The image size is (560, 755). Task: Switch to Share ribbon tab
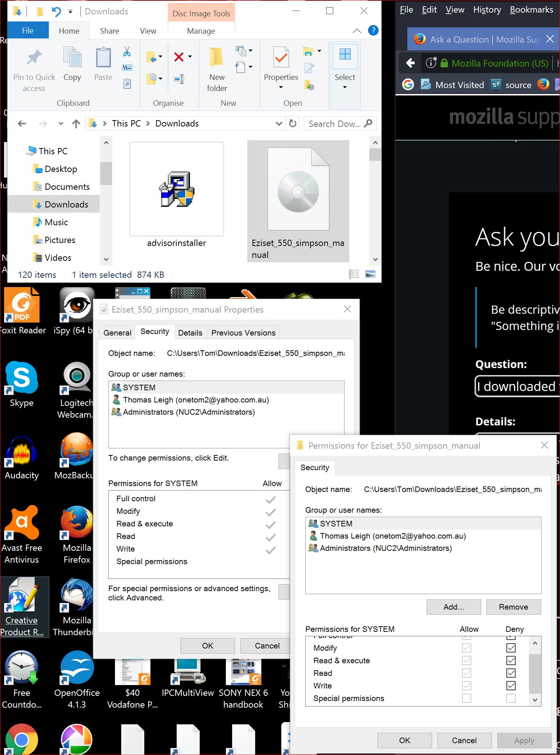(109, 31)
